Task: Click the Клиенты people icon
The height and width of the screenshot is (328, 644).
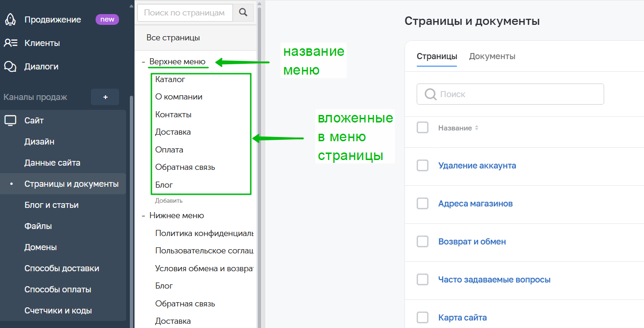Action: click(10, 43)
